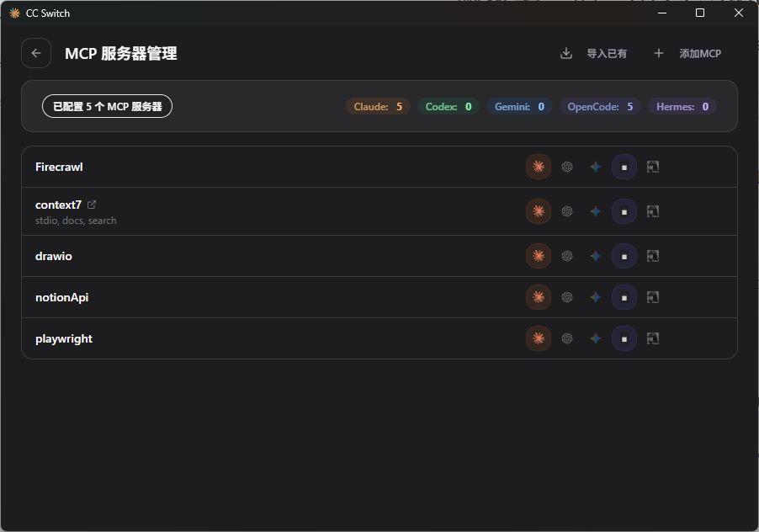Toggle Claude for Firecrawl server

(x=539, y=167)
